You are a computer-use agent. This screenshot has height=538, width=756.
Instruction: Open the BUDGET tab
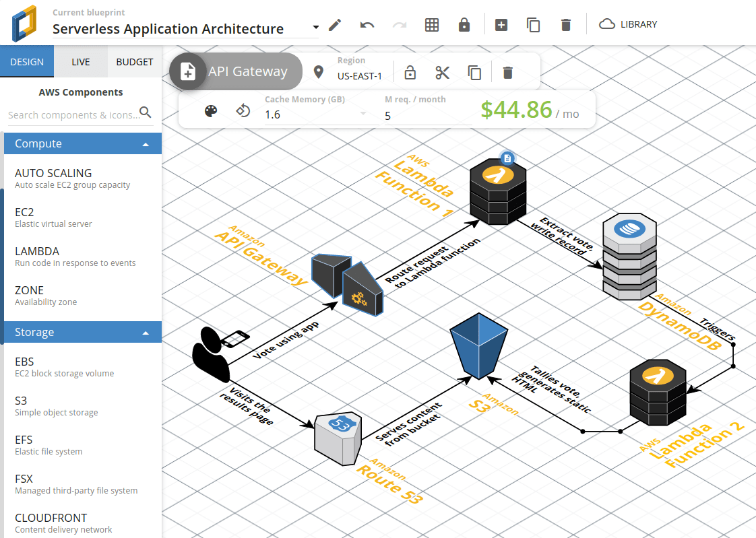click(x=134, y=61)
